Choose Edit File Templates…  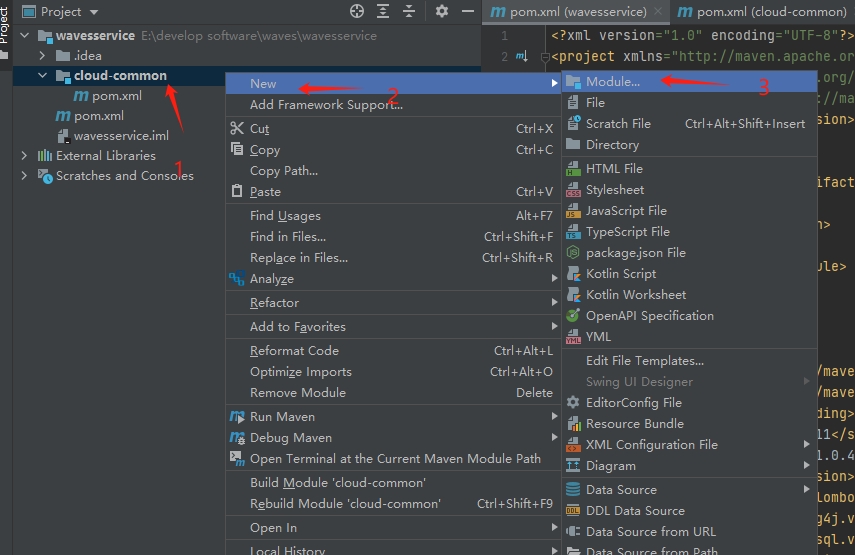point(689,360)
